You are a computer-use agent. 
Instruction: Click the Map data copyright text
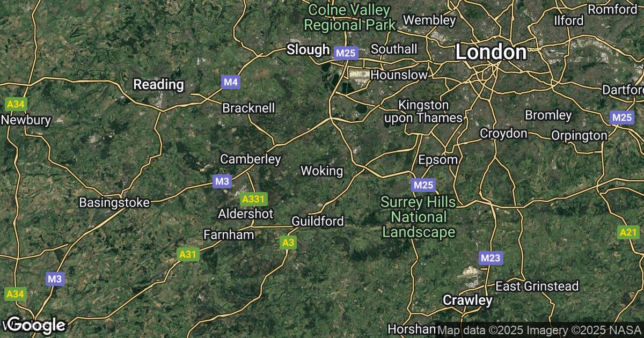(x=539, y=330)
